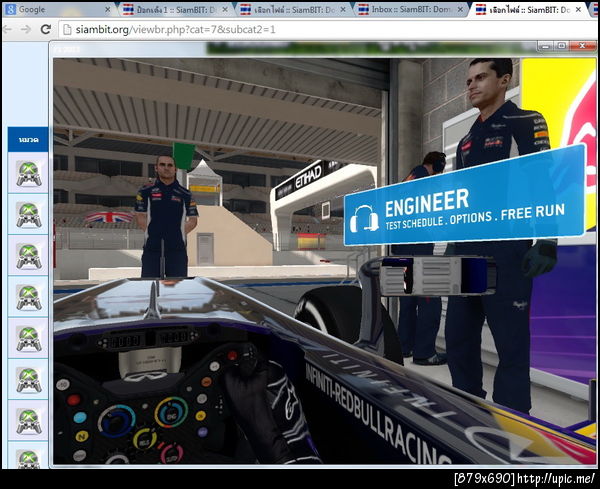This screenshot has height=489, width=600.
Task: Select the active เลือกไฟล์ :: SiamBIT tab
Action: pos(530,9)
